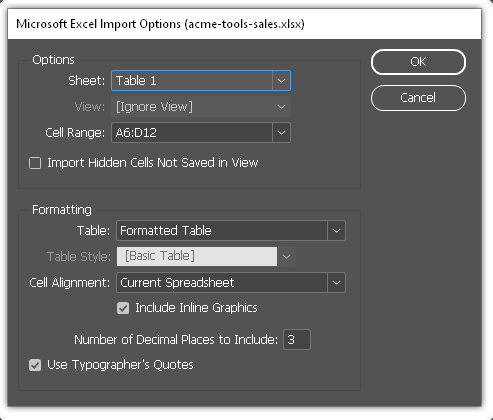
Task: Click the dialog title Microsoft Excel Import Options
Action: [160, 24]
